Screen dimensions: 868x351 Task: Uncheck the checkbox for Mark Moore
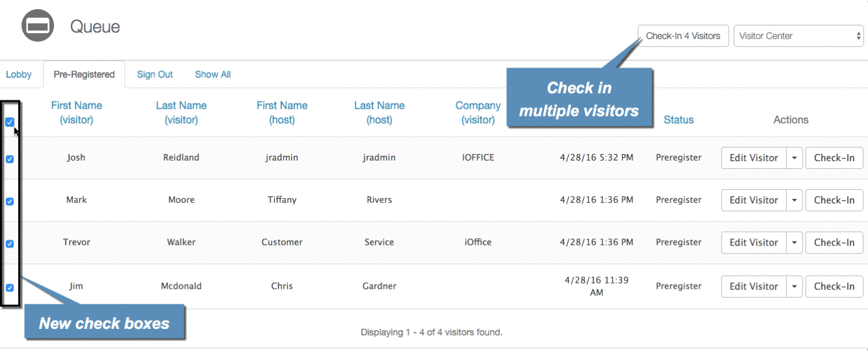pyautogui.click(x=10, y=201)
